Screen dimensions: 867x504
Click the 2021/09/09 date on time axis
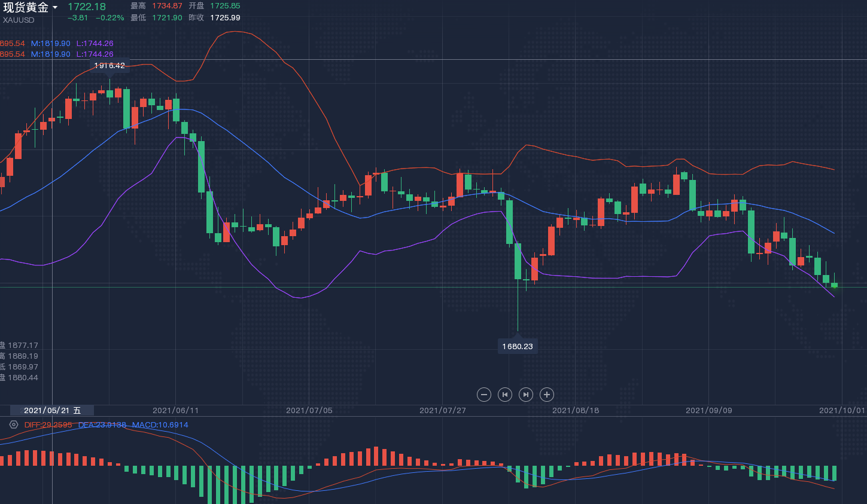708,411
